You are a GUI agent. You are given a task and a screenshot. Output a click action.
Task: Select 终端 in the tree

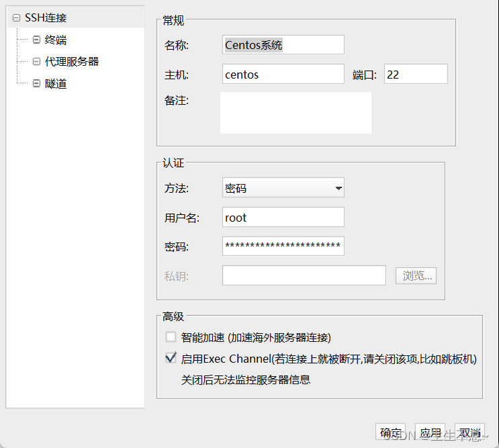point(56,40)
